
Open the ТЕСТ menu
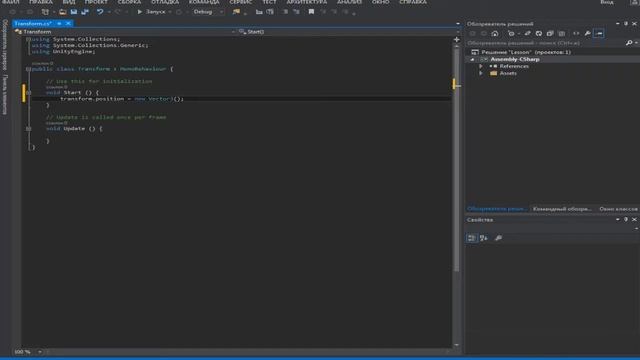(269, 2)
